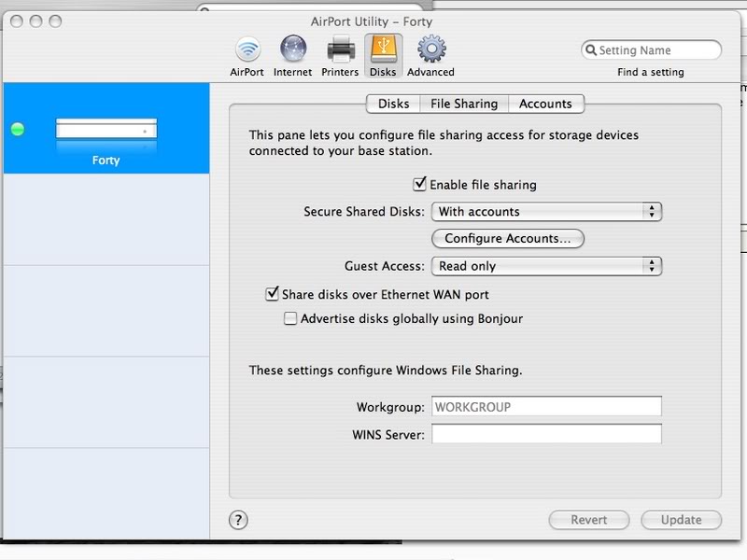Click the 'Secure Shared Disks:' label

click(364, 212)
